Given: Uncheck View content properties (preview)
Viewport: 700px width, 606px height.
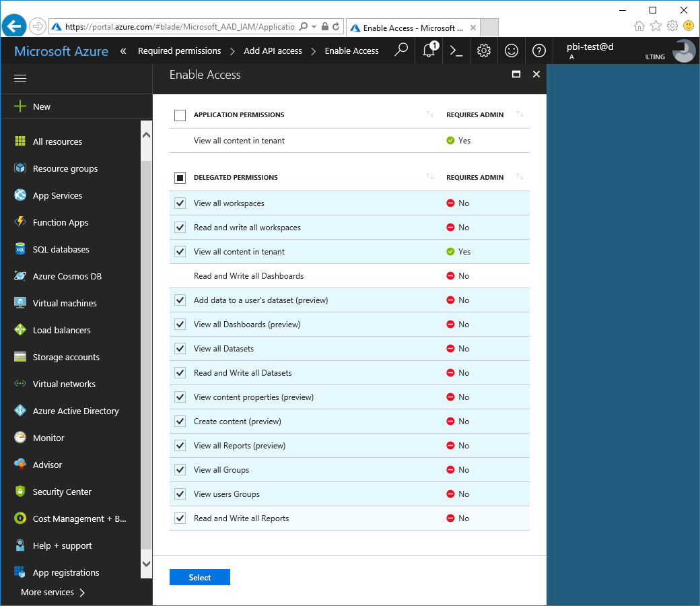Looking at the screenshot, I should pos(180,397).
